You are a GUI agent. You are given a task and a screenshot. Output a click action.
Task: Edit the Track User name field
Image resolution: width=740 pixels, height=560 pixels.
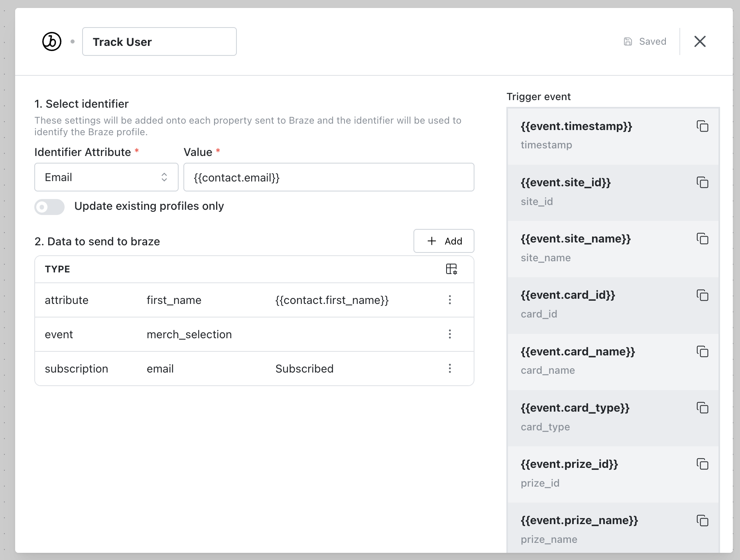(159, 41)
